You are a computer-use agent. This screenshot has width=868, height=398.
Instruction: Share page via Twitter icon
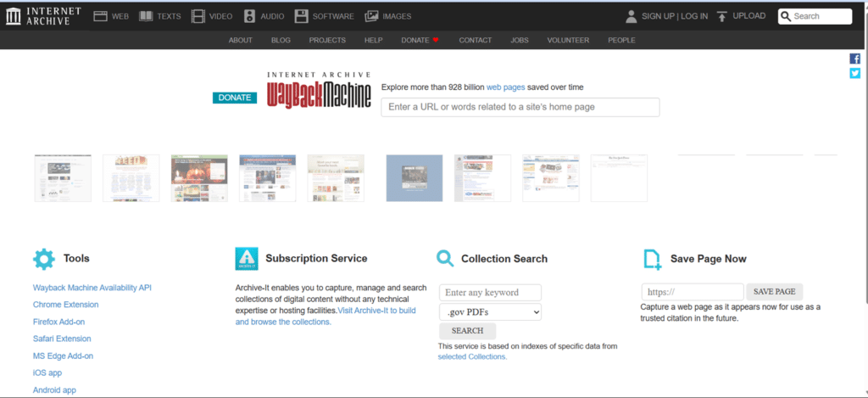click(x=855, y=73)
